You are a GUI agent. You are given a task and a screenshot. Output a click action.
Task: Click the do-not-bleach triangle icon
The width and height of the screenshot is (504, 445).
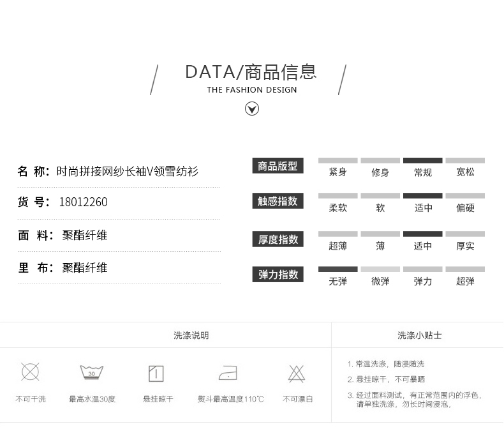pos(297,373)
